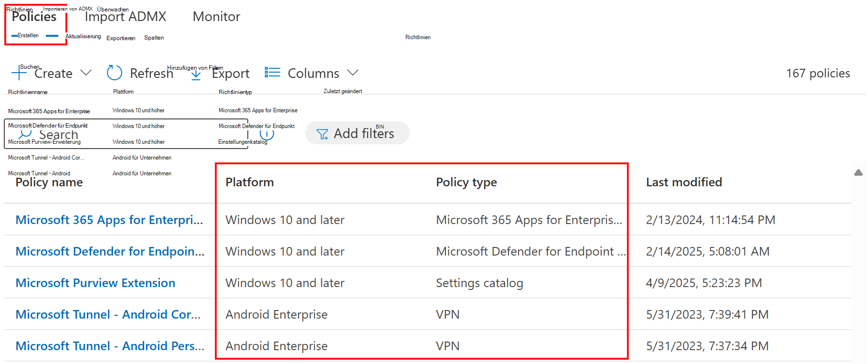Open the Microsoft 365 Apps for Enterprise policy
Image resolution: width=868 pixels, height=364 pixels.
point(109,220)
